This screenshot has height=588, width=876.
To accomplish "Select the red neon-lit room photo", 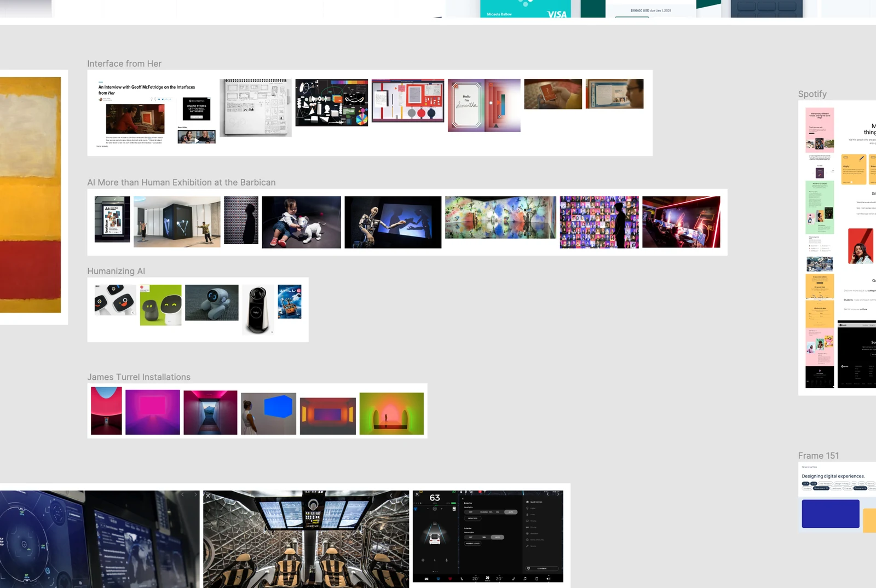I will 681,222.
